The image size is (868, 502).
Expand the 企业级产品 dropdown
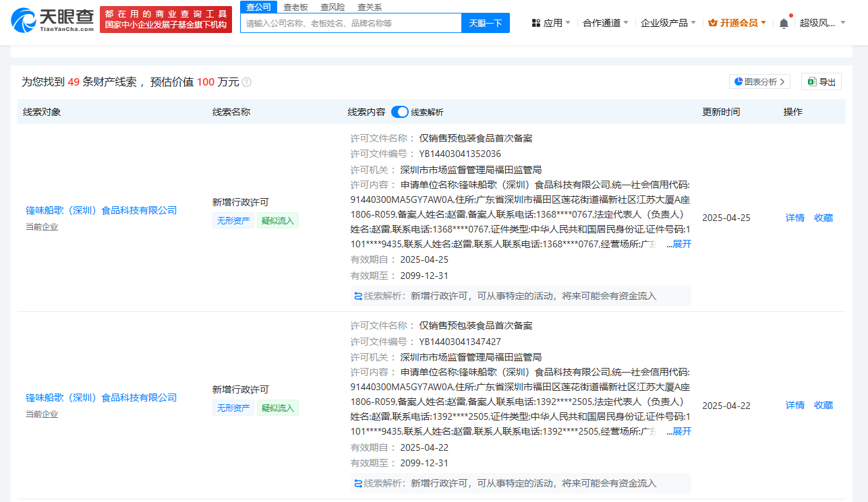[x=668, y=23]
